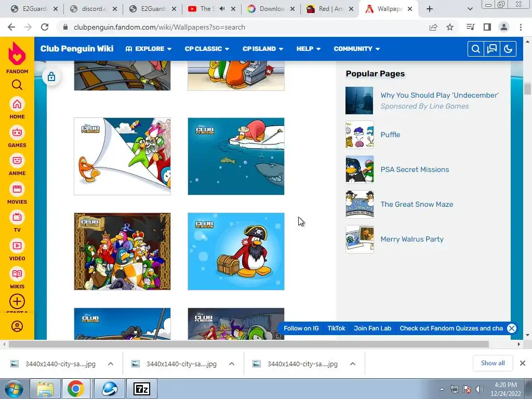Open options for third downloaded jpg
Viewport: 532px width, 399px height.
tap(353, 364)
